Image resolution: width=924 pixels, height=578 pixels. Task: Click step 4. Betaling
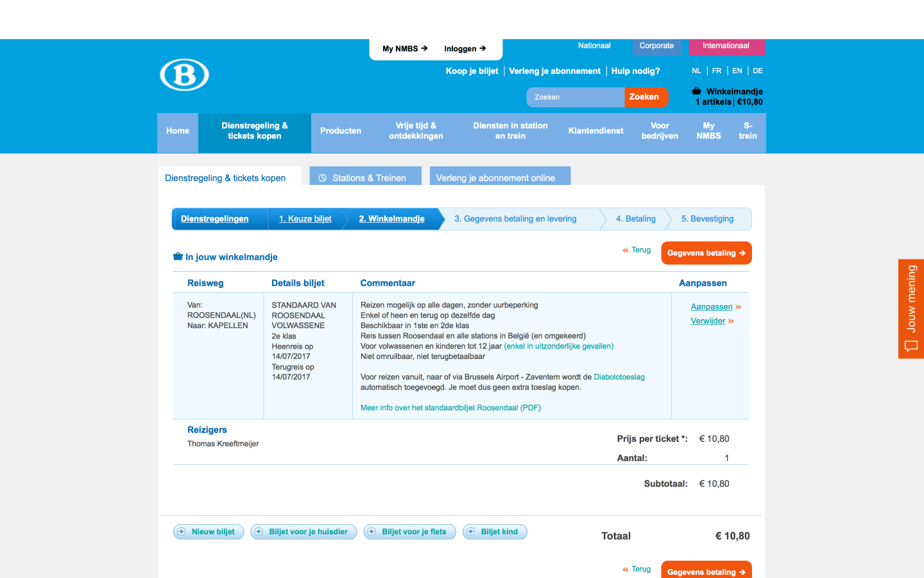coord(636,219)
